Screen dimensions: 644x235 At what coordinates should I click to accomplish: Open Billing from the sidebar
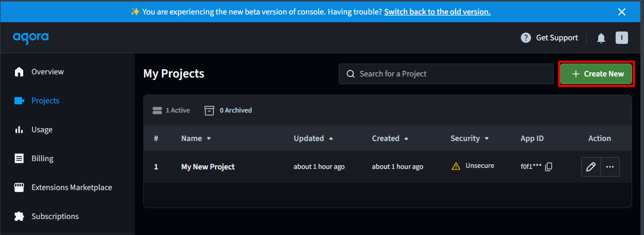[42, 159]
